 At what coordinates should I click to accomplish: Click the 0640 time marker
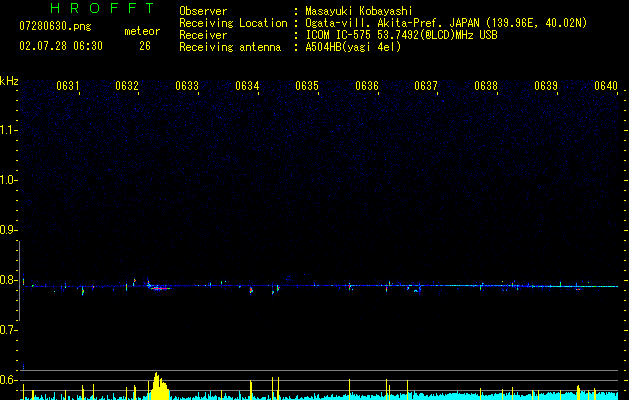606,86
